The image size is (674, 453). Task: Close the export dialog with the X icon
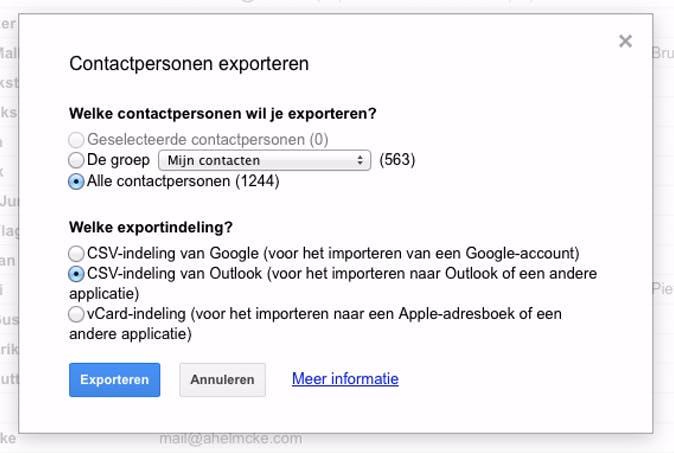pos(625,41)
